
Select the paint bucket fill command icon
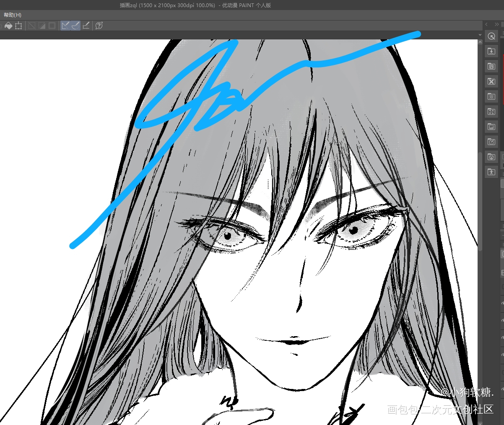8,26
